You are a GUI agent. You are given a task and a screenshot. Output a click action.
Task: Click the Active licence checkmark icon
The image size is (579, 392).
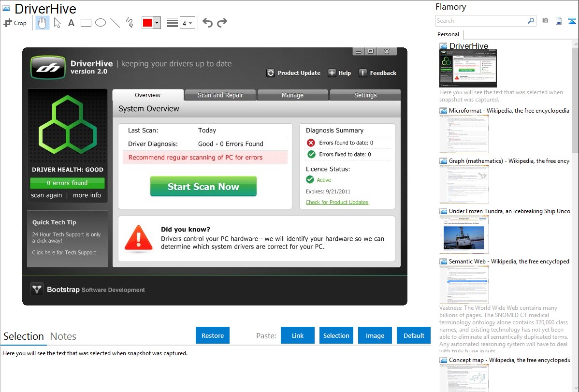pos(310,179)
